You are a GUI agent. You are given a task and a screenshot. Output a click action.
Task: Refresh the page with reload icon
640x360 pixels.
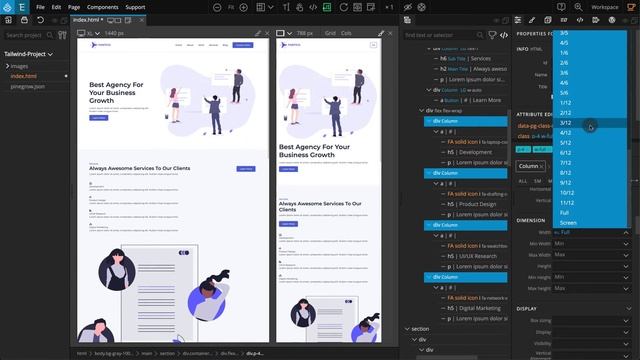343,7
